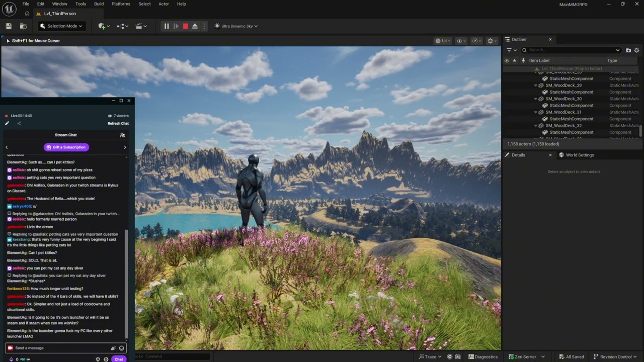The height and width of the screenshot is (362, 644).
Task: Click the Outliner search field
Action: point(572,50)
